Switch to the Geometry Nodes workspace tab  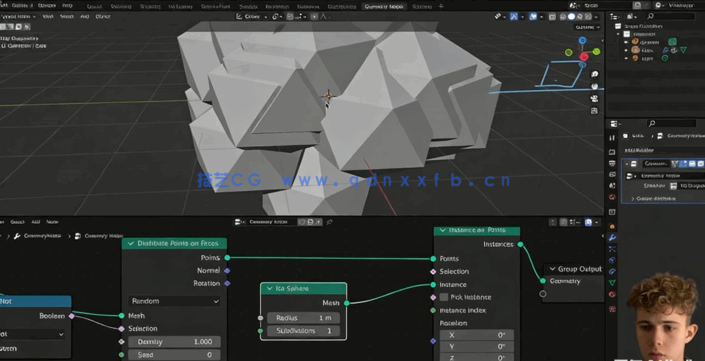pyautogui.click(x=384, y=6)
